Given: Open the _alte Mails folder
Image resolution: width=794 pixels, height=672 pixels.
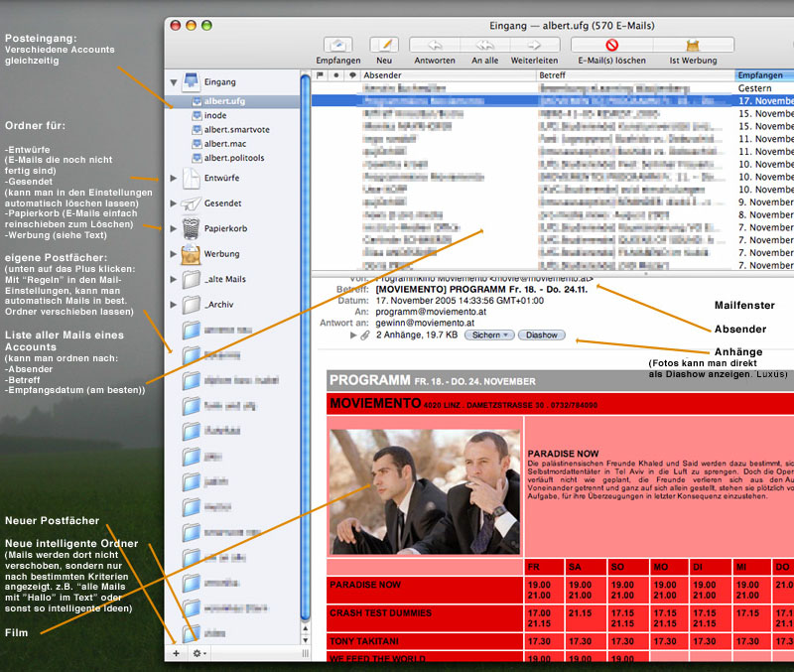Looking at the screenshot, I should point(224,279).
